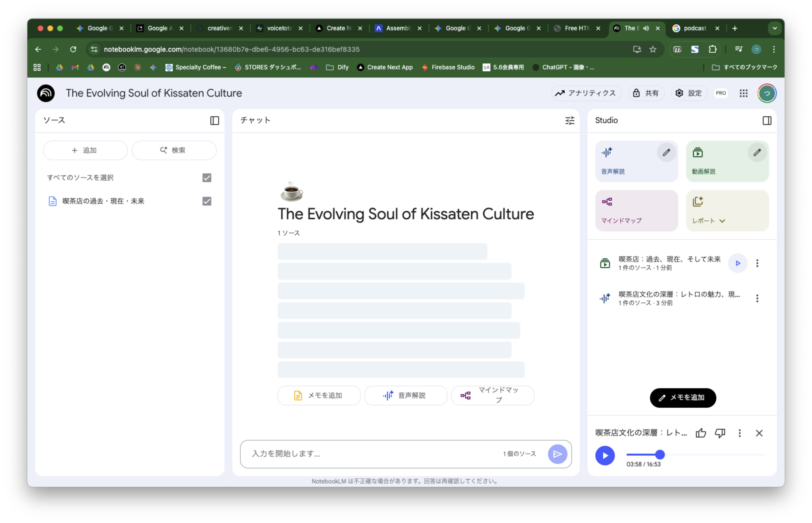This screenshot has width=812, height=523.
Task: Open the apps grid bookmark icon
Action: coord(37,67)
